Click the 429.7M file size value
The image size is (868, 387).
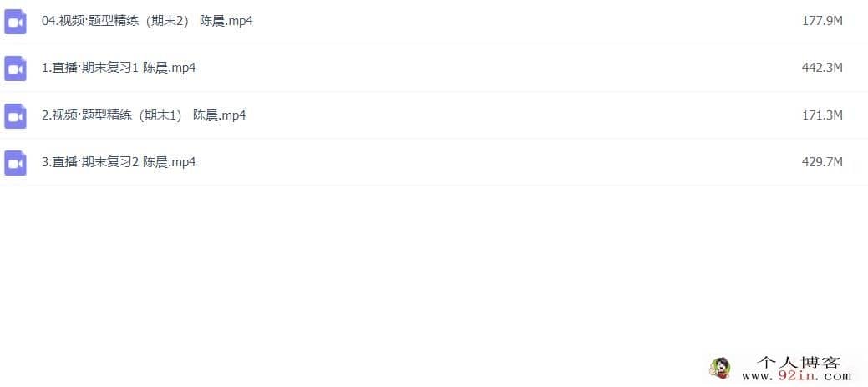(x=822, y=162)
